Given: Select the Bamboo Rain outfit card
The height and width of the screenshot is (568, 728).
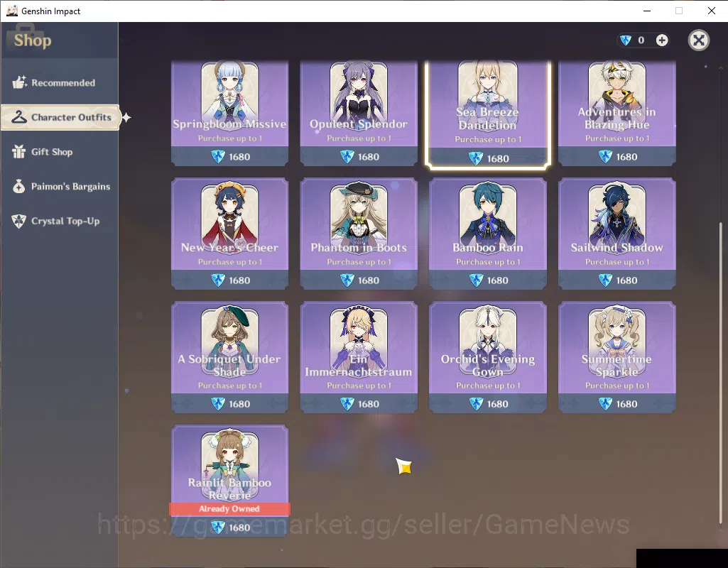Looking at the screenshot, I should (488, 234).
